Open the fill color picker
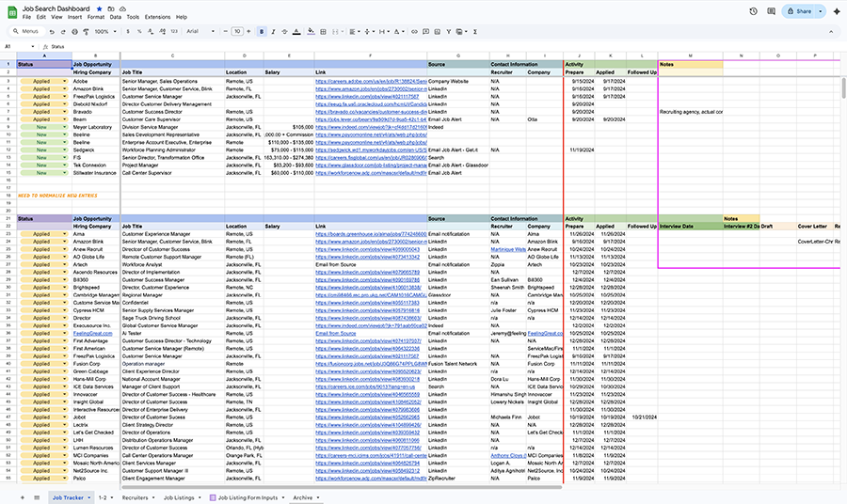The image size is (847, 504). (312, 32)
